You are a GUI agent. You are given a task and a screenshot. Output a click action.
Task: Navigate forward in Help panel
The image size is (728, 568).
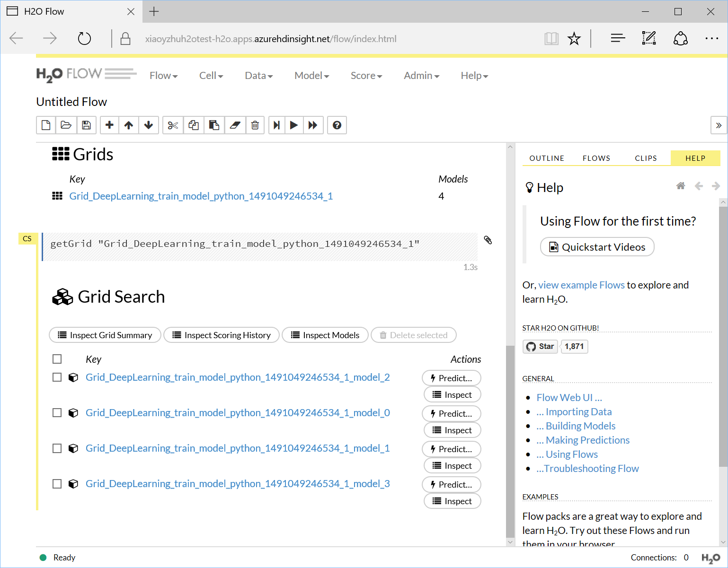point(716,186)
